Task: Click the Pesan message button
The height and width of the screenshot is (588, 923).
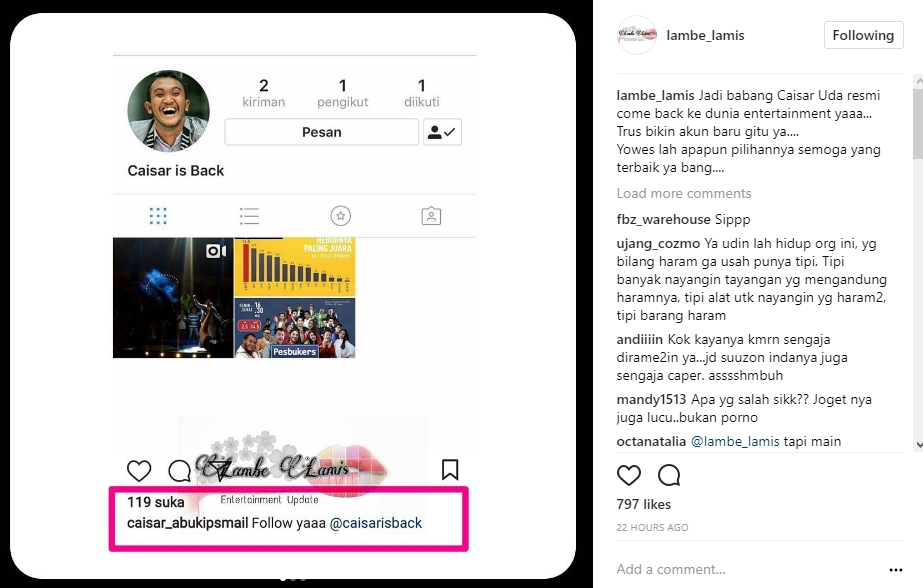Action: tap(321, 132)
